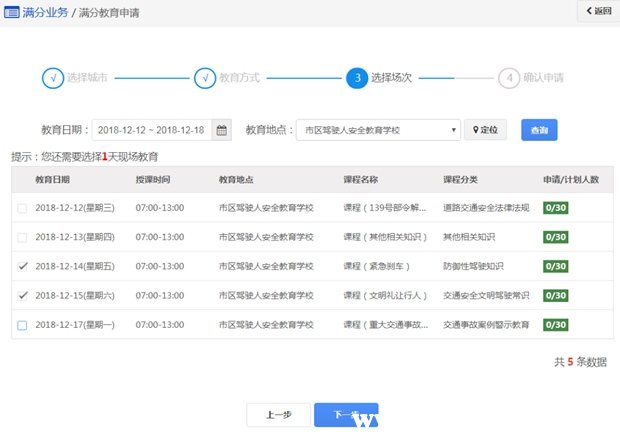Image resolution: width=620 pixels, height=432 pixels.
Task: Click step 4 确认申请 circle
Action: tap(509, 78)
